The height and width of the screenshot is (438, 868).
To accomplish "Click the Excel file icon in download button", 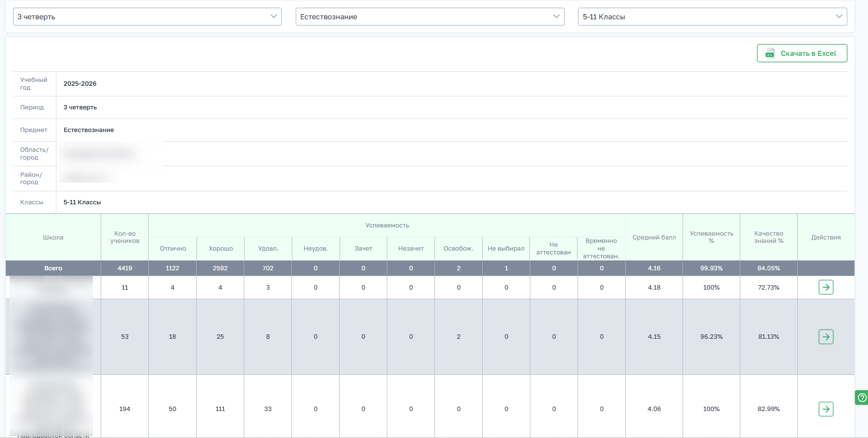I will [x=770, y=53].
